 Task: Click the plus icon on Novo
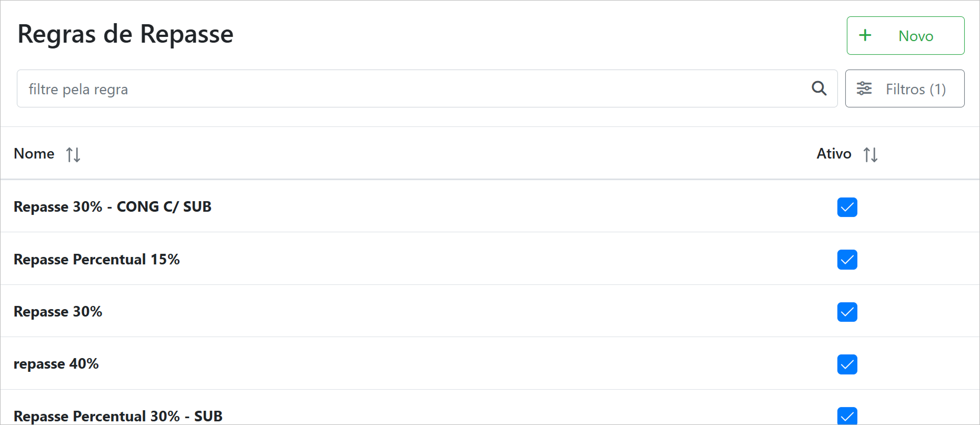(x=865, y=35)
